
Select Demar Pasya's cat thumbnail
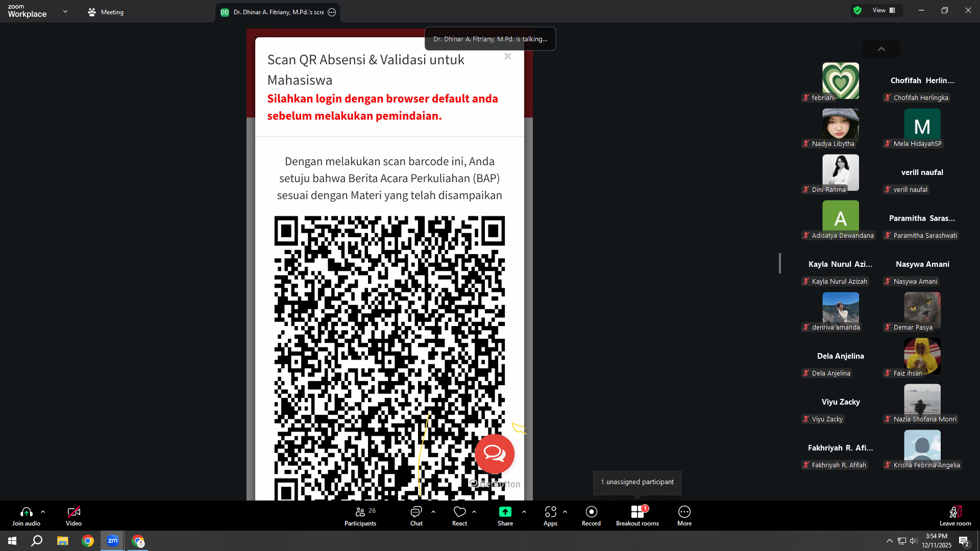(922, 311)
